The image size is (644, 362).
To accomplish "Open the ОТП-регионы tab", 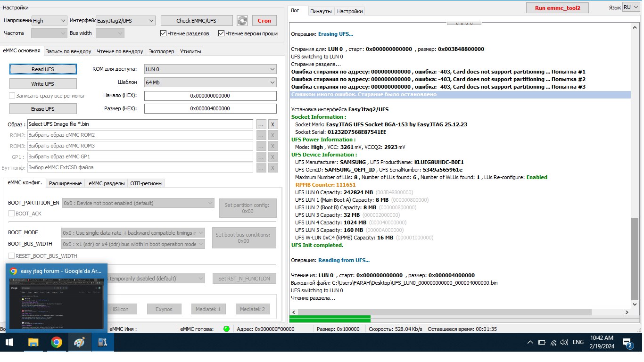I will pyautogui.click(x=146, y=183).
